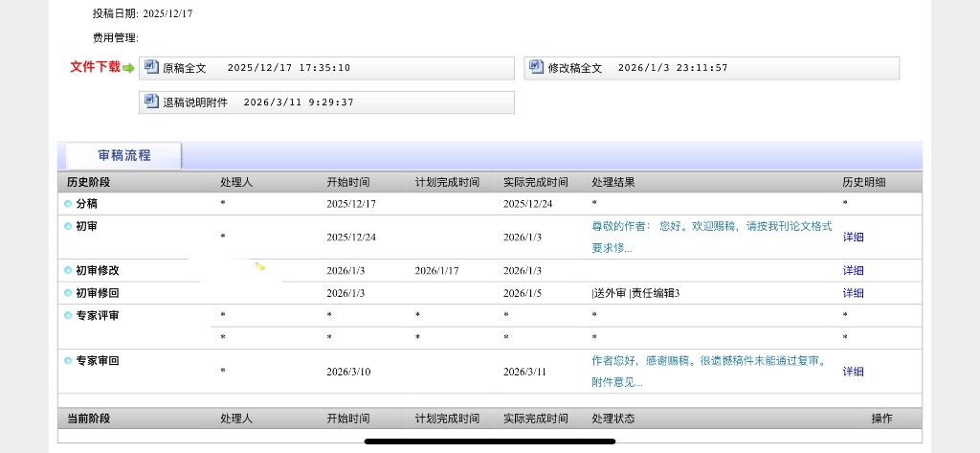The height and width of the screenshot is (453, 980).
Task: Open 详细 link for 初审 row
Action: pos(853,237)
